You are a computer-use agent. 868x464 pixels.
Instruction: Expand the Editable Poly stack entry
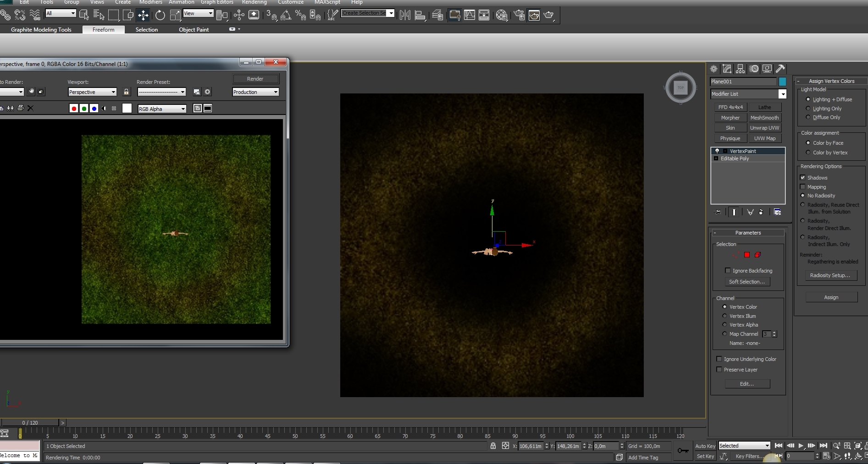click(x=716, y=158)
